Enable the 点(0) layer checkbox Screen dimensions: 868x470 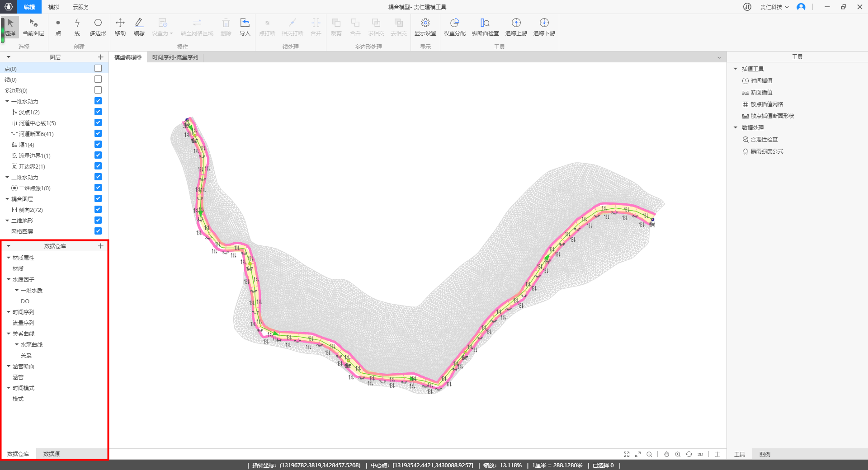pos(98,68)
